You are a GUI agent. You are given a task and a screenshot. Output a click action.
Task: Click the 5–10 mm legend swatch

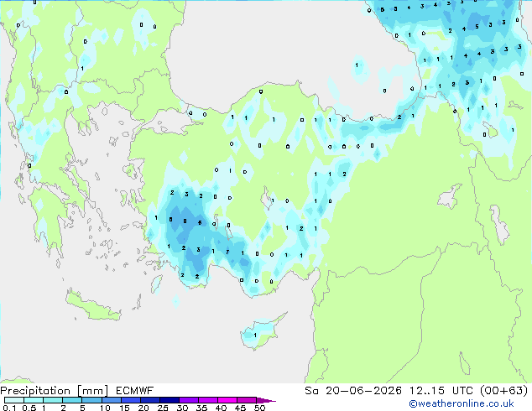pyautogui.click(x=91, y=400)
